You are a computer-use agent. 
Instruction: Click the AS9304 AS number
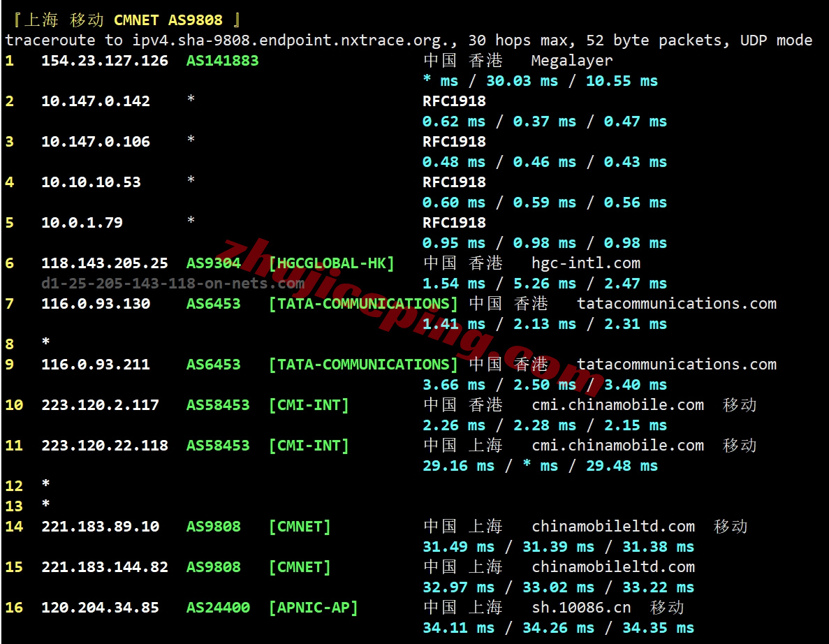tap(213, 263)
